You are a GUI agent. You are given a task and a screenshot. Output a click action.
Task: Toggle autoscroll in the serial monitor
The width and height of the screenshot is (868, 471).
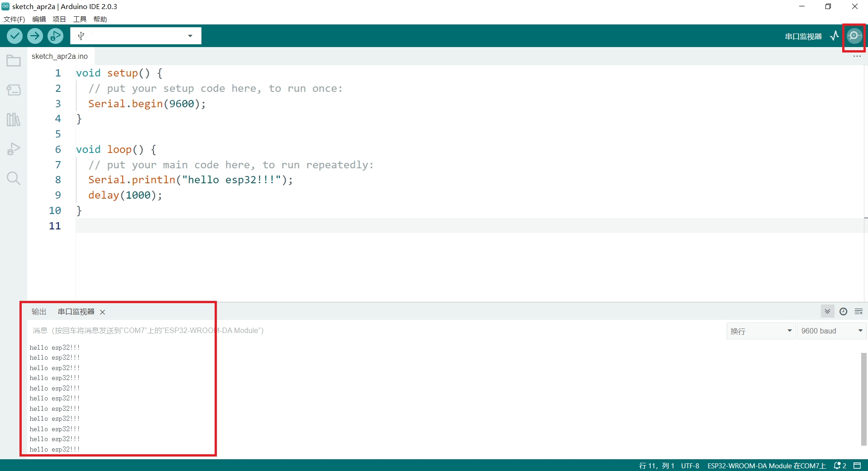[827, 311]
